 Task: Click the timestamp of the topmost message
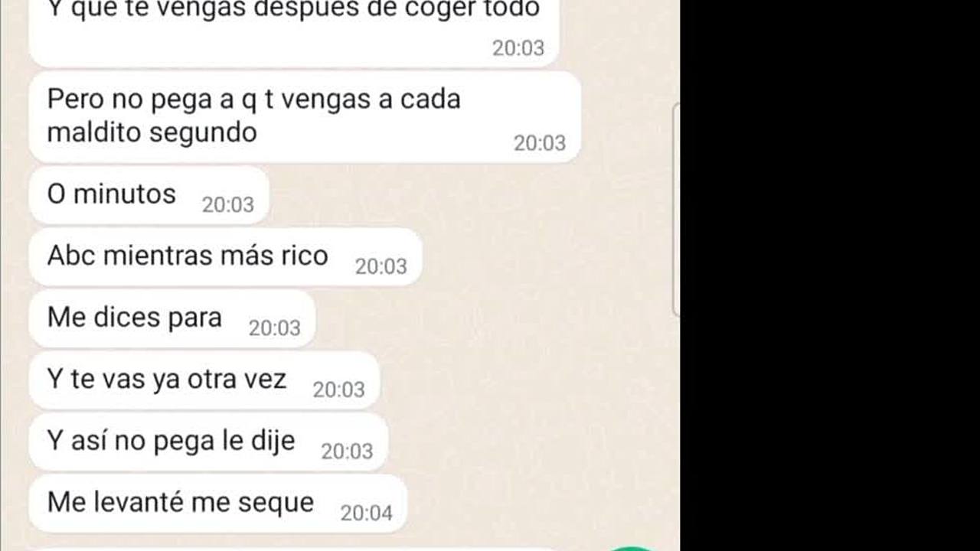[x=518, y=48]
